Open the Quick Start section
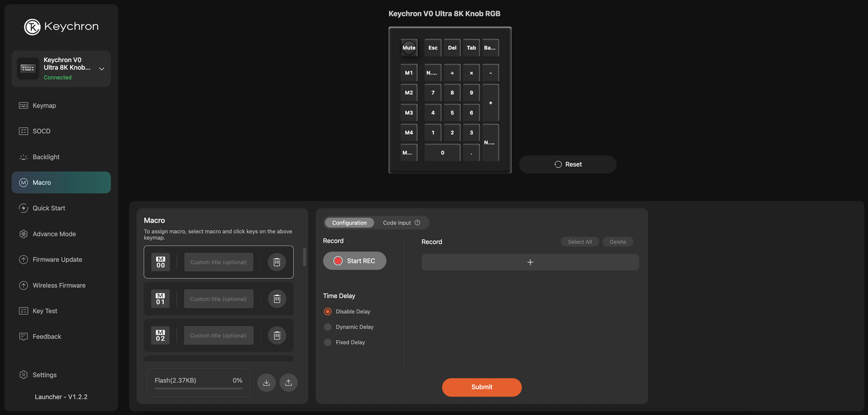This screenshot has height=415, width=868. pos(47,208)
